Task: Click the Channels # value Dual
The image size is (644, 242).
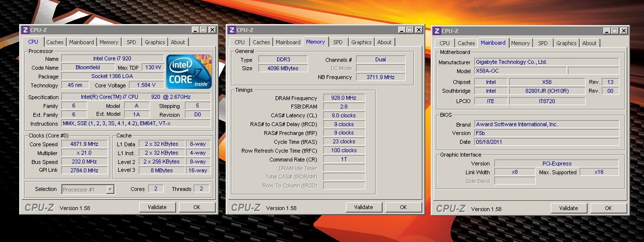Action: pyautogui.click(x=380, y=59)
